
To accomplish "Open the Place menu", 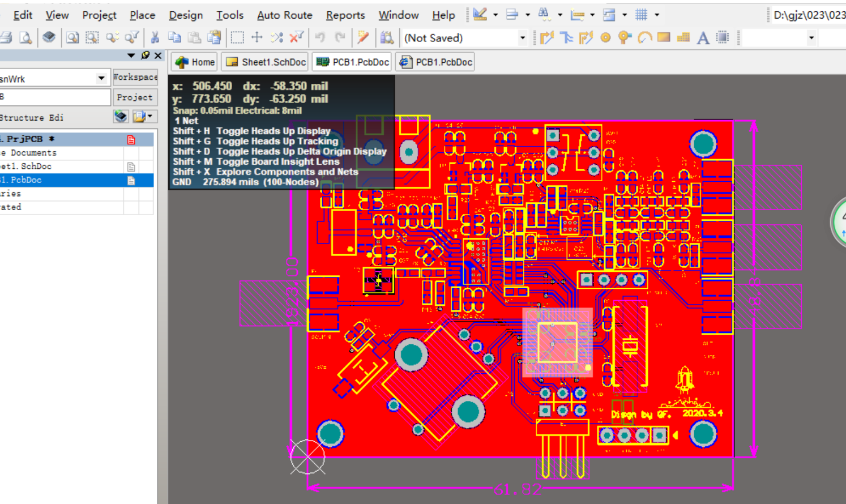I will 142,15.
